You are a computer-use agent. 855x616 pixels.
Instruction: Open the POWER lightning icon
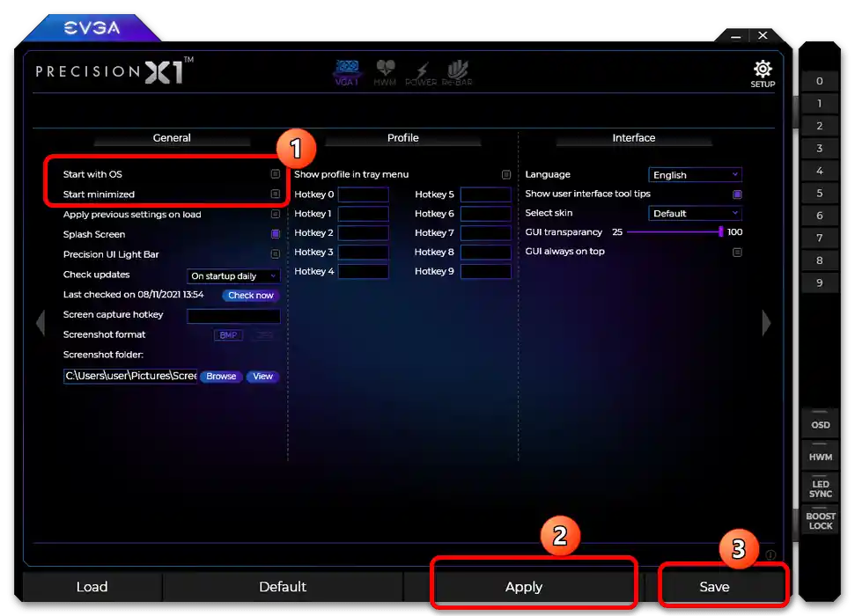[x=421, y=72]
